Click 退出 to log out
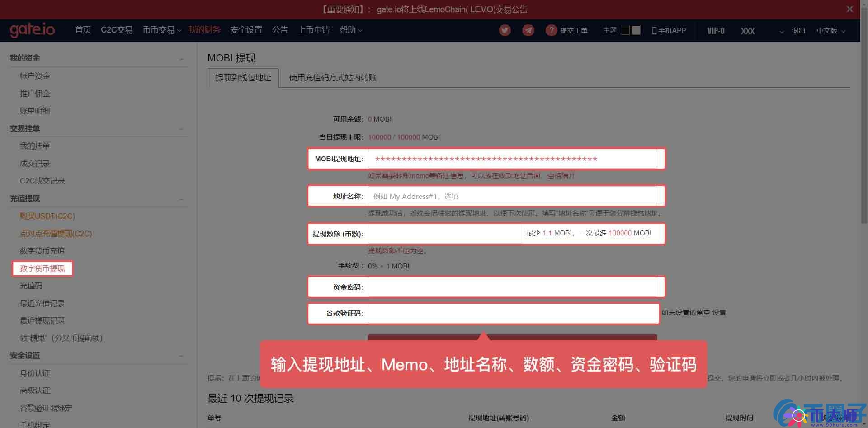This screenshot has width=868, height=428. tap(798, 30)
